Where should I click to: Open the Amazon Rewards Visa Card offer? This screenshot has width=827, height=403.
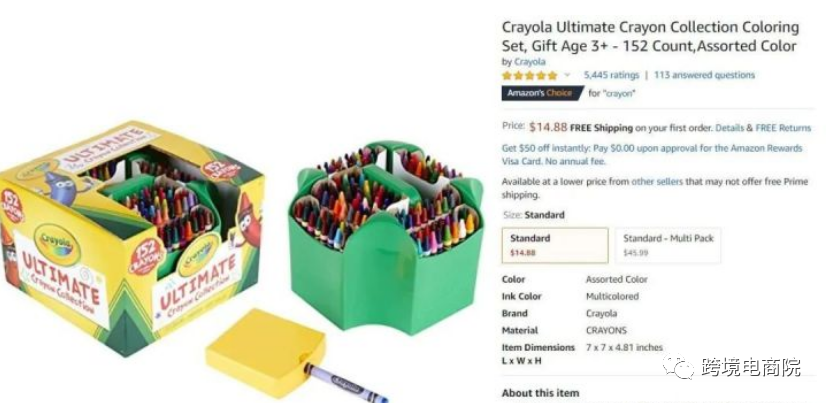coord(651,155)
